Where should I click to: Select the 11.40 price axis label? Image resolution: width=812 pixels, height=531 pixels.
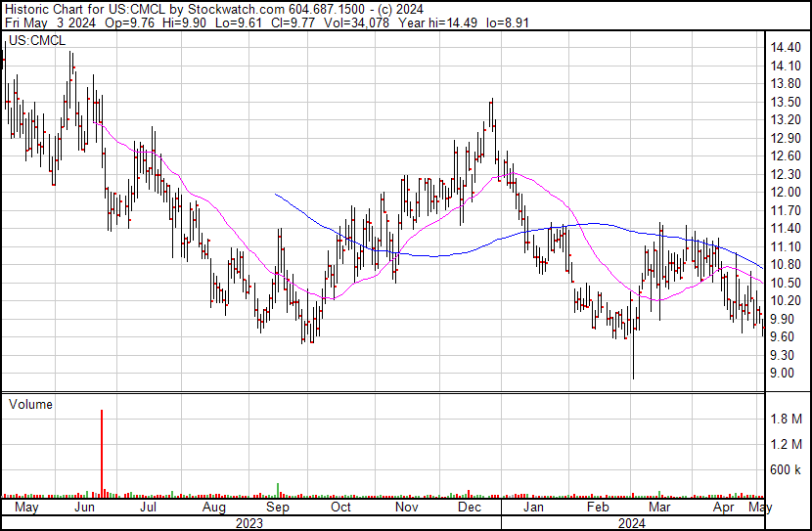pos(786,228)
